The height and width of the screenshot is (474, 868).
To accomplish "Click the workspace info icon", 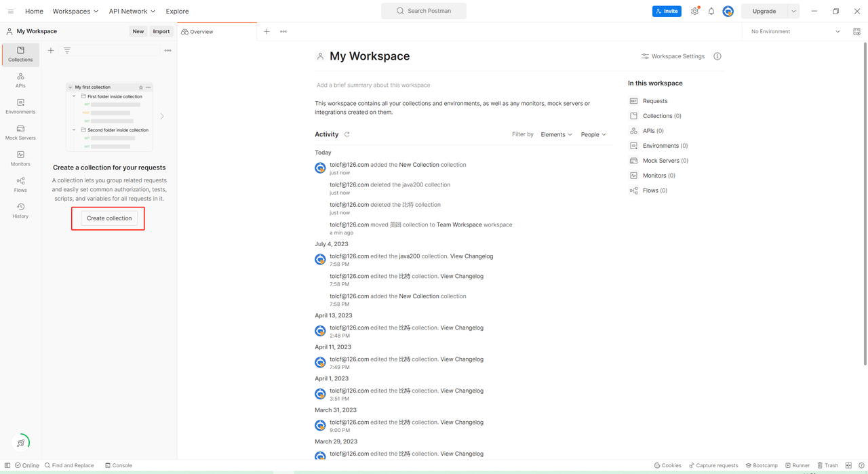I will (x=717, y=56).
